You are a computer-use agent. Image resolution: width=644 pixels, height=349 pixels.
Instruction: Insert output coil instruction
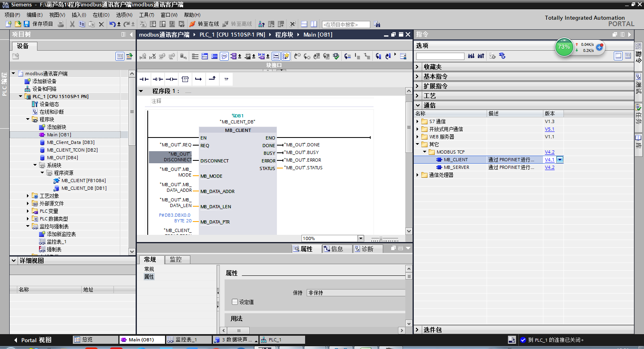(171, 79)
